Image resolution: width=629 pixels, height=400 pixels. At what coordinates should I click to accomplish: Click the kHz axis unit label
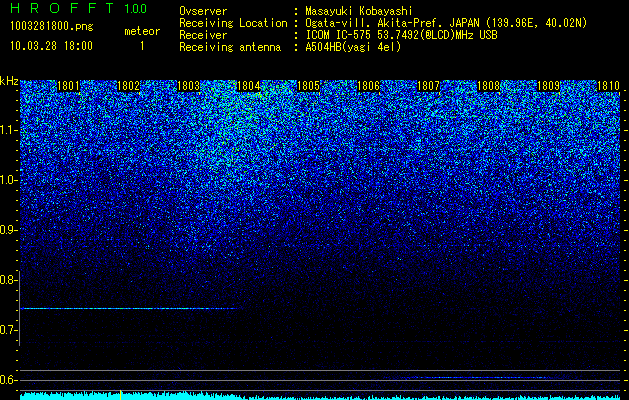tap(9, 81)
